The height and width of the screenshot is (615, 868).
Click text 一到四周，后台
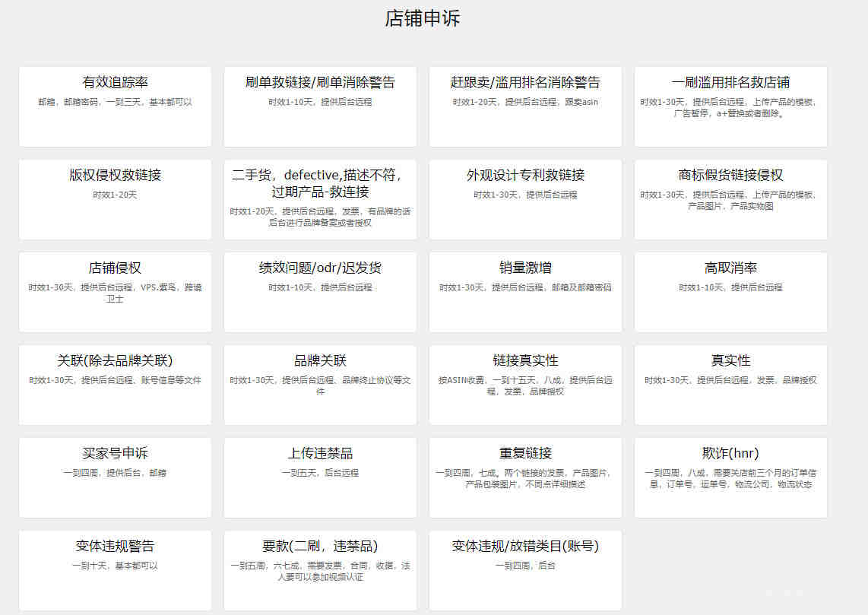(x=525, y=566)
